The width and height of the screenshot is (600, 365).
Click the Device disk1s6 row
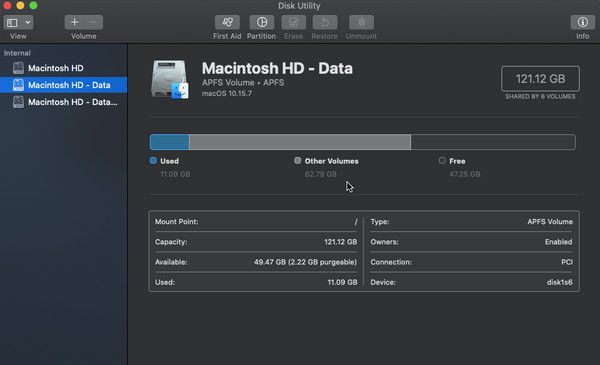[x=471, y=282]
